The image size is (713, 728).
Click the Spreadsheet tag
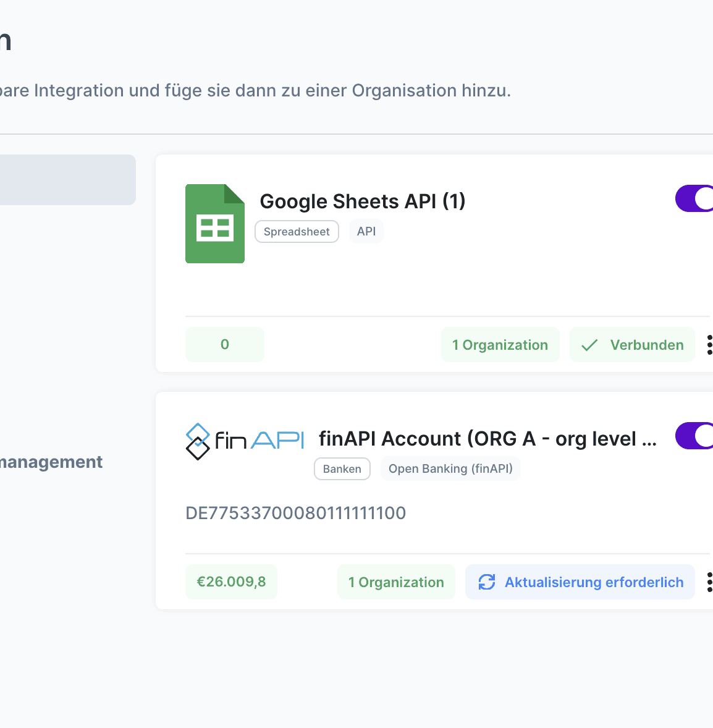tap(297, 232)
